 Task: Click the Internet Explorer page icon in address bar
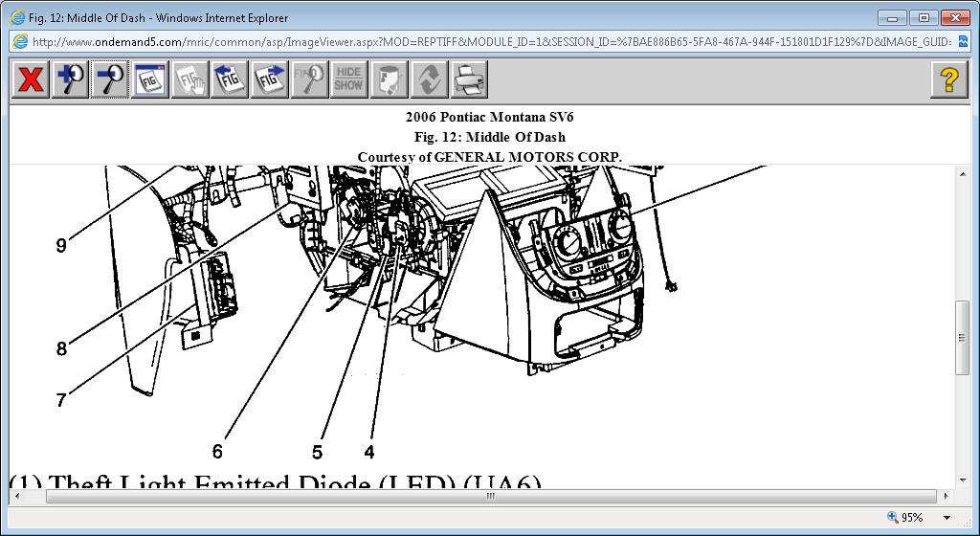pos(20,42)
